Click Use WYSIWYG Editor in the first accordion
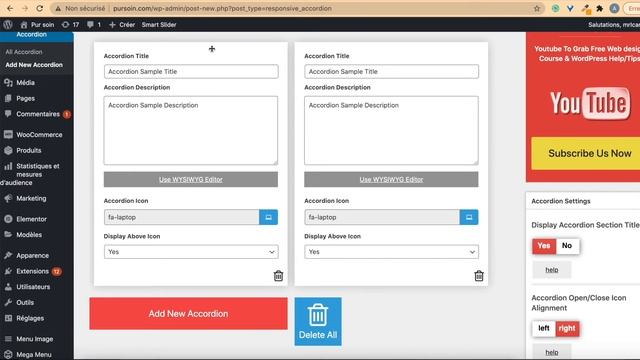640x360 pixels. [x=191, y=180]
